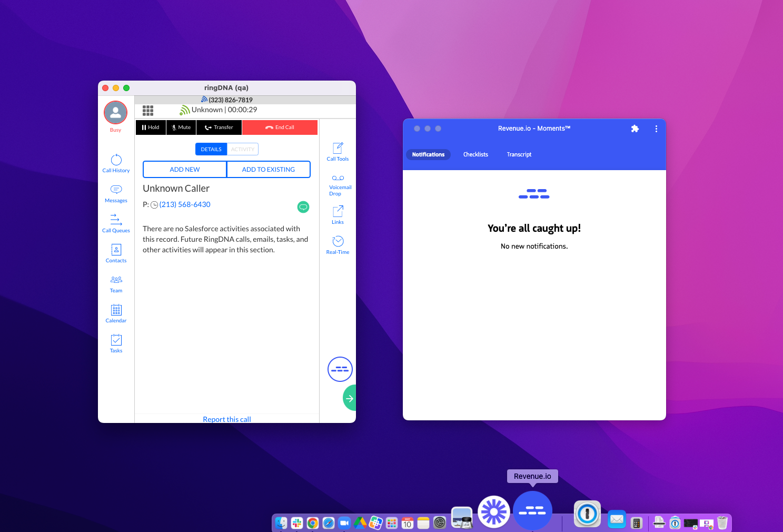The image size is (783, 532).
Task: Put the call on Hold
Action: 151,127
